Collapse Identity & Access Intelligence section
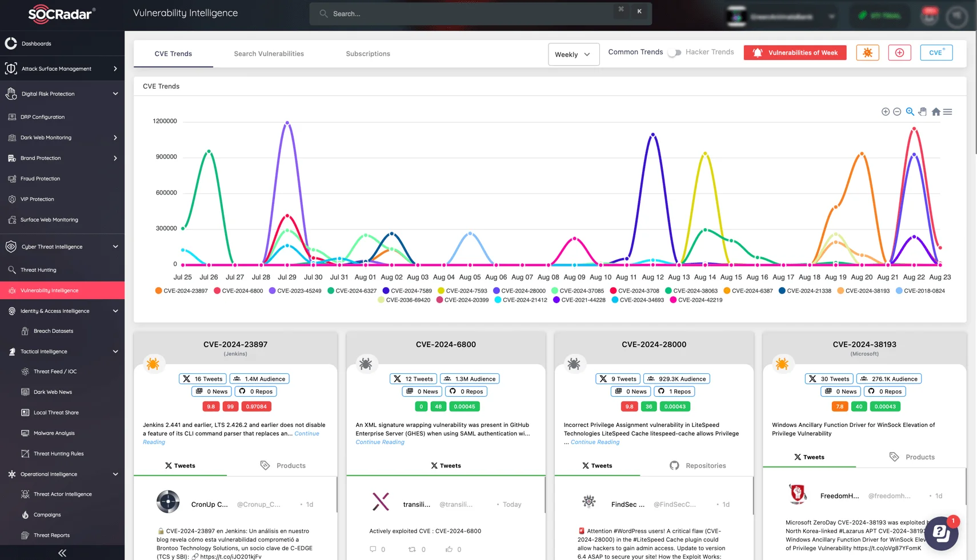 click(62, 311)
